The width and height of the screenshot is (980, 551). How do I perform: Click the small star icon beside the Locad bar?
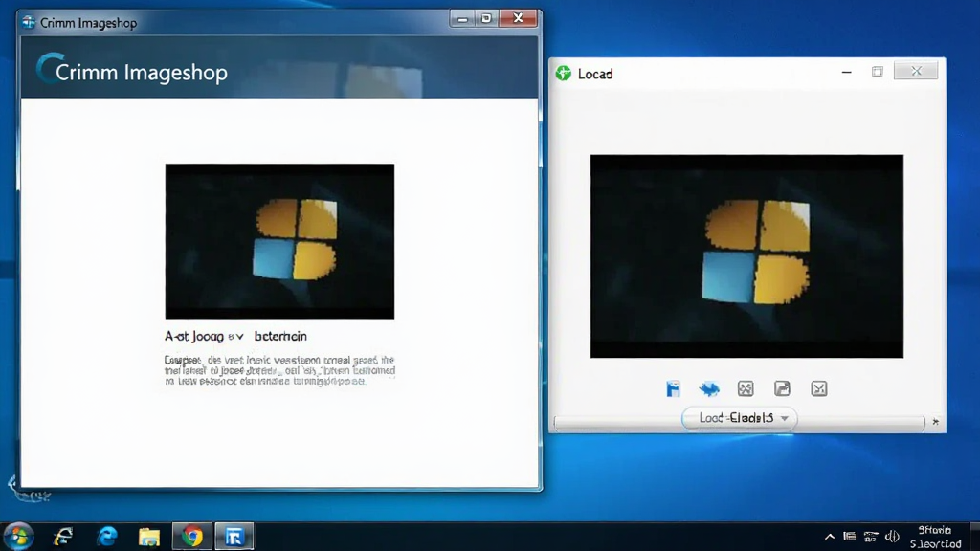[936, 422]
